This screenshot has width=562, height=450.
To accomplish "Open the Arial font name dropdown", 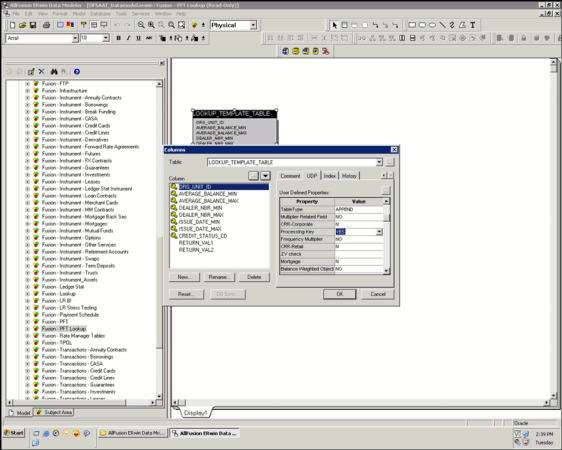I will [x=75, y=38].
